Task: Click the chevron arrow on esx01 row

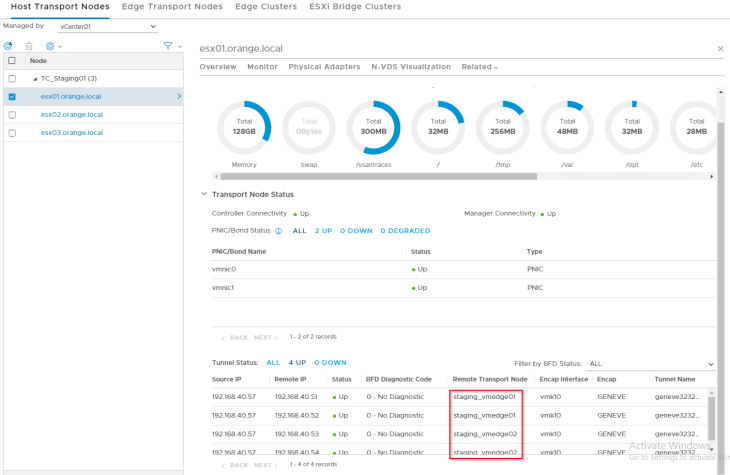Action: click(179, 97)
